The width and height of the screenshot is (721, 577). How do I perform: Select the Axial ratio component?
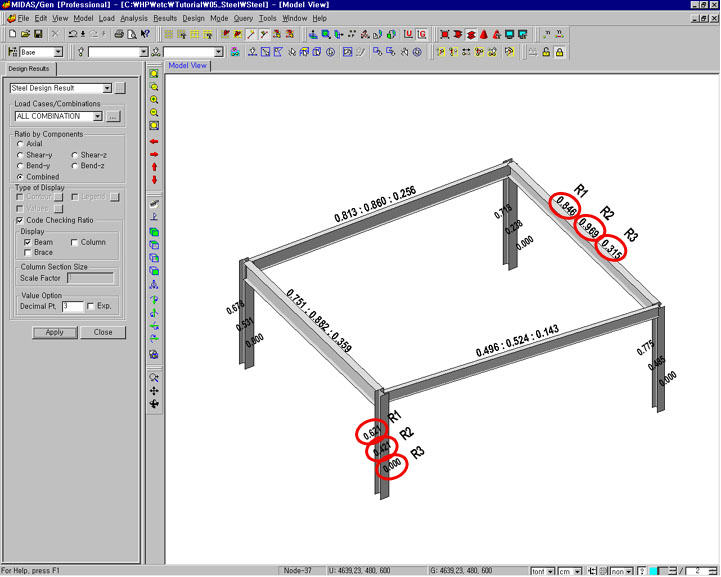click(x=21, y=144)
